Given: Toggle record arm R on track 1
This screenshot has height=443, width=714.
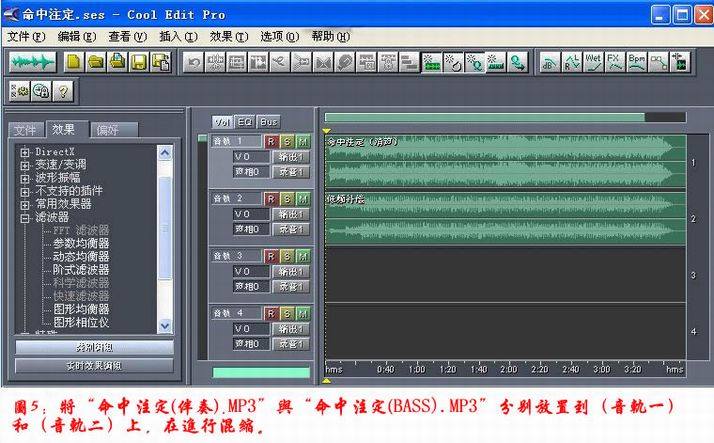Looking at the screenshot, I should (271, 142).
